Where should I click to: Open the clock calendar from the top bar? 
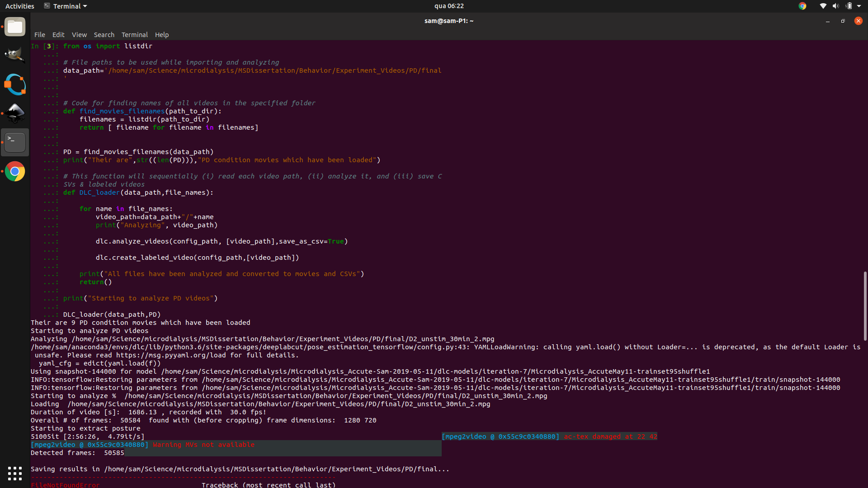(x=449, y=6)
